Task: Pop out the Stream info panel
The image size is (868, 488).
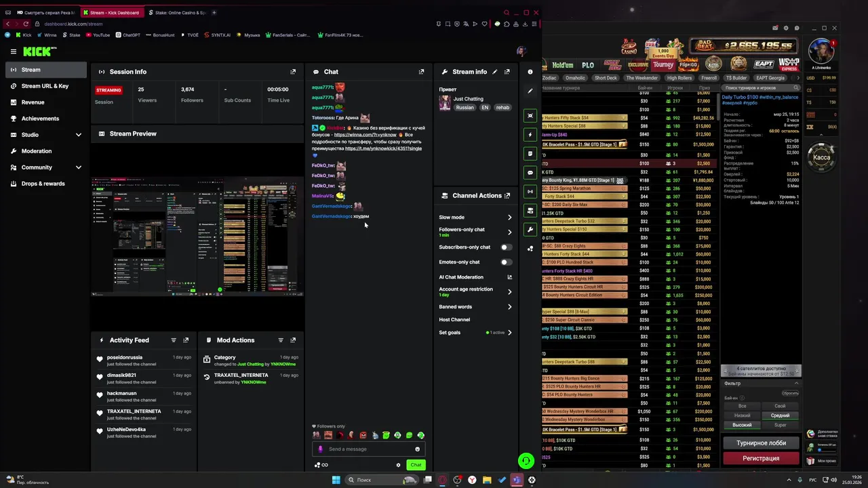Action: (x=507, y=72)
